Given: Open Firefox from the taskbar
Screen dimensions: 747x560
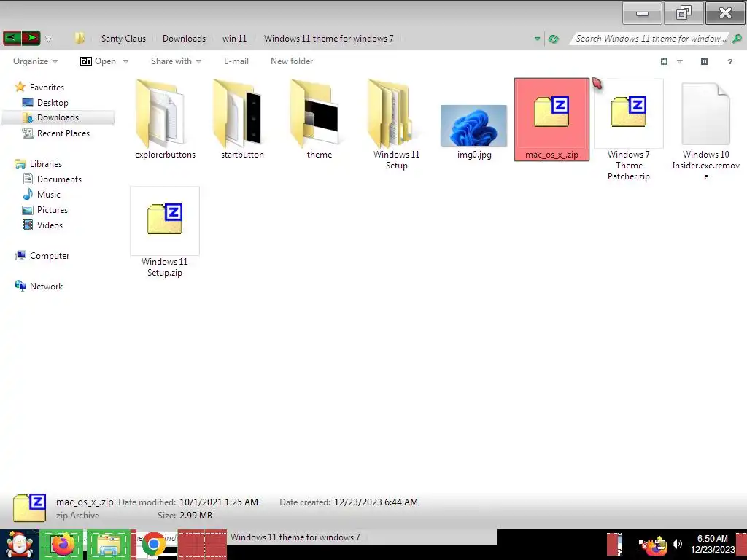Looking at the screenshot, I should click(x=62, y=545).
